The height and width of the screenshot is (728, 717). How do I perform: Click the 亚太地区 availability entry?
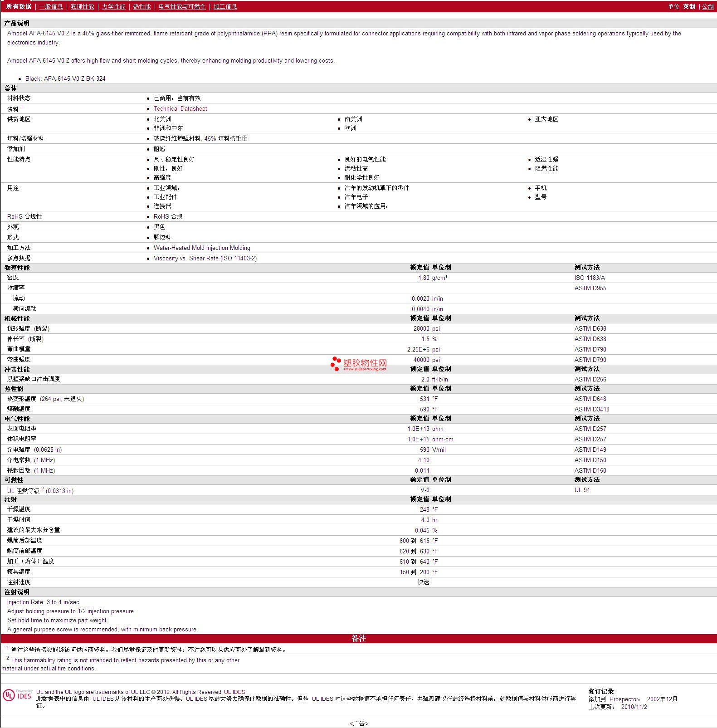coord(546,119)
